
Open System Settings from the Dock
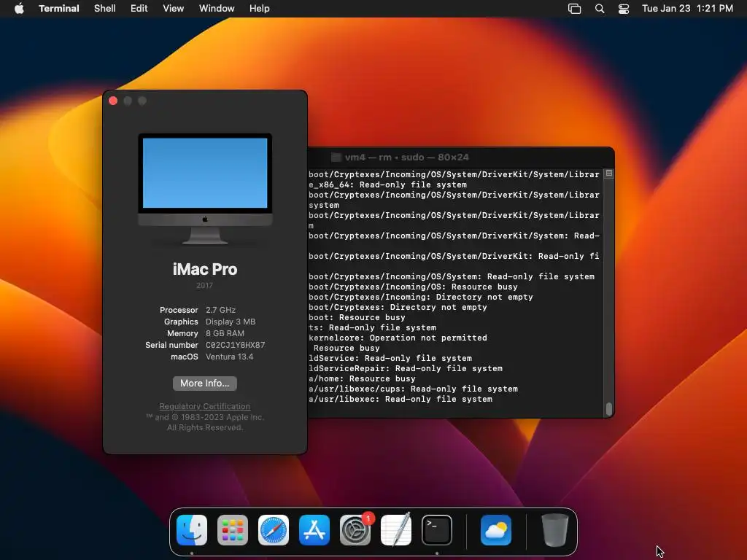[355, 530]
